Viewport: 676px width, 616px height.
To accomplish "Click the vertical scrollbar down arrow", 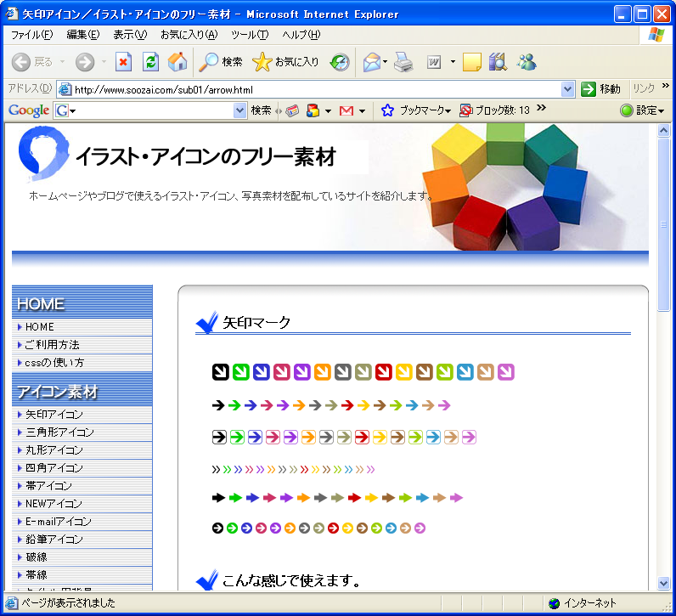I will (x=663, y=583).
